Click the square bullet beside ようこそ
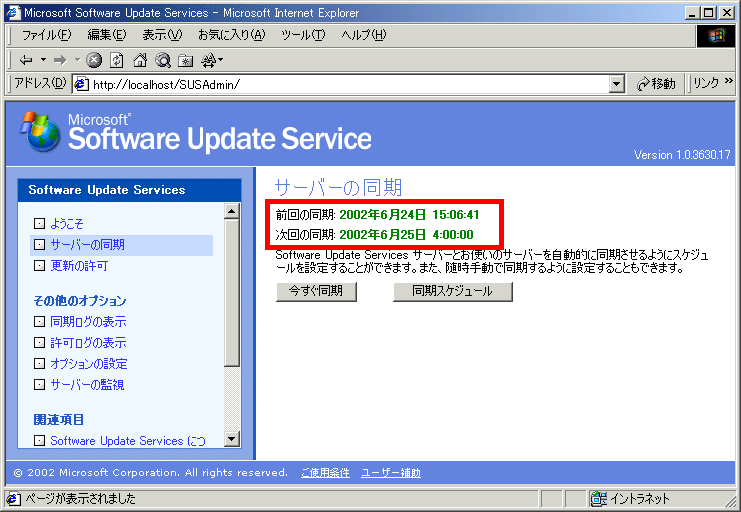The height and width of the screenshot is (512, 741). tap(40, 223)
